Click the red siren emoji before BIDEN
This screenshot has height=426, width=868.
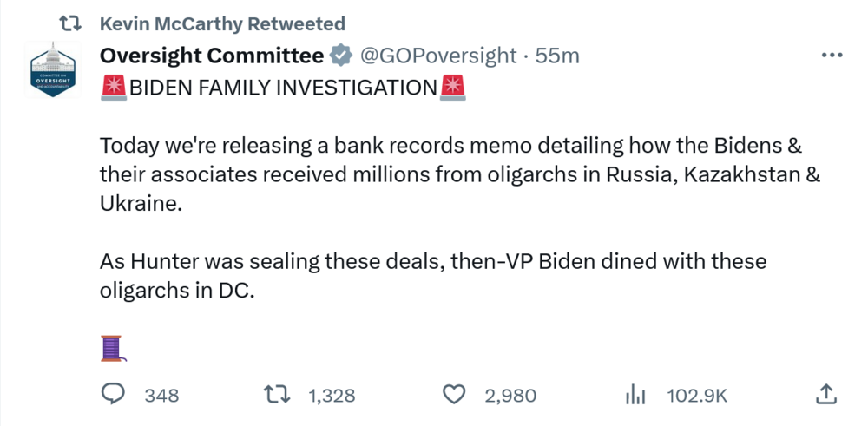pos(114,87)
